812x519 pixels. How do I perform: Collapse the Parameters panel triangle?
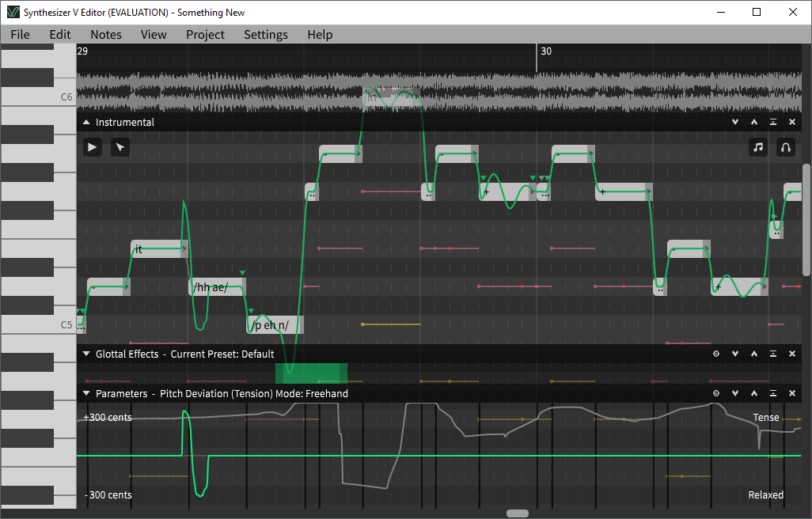pos(86,393)
